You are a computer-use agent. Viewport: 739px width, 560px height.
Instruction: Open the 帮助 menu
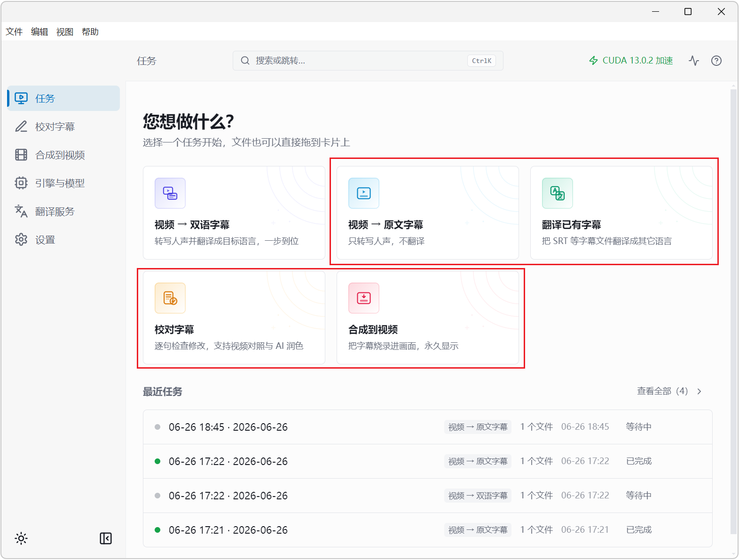point(90,32)
